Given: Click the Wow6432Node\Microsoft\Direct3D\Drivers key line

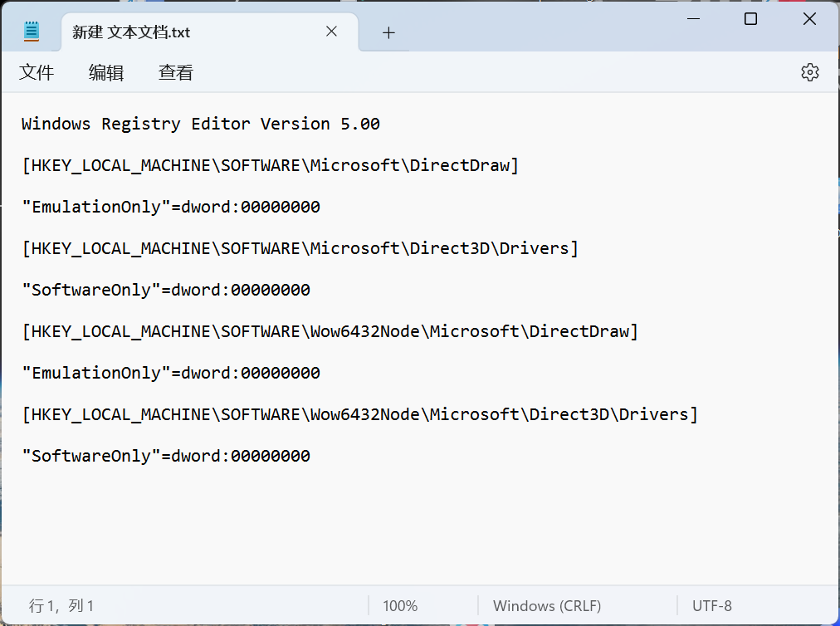Looking at the screenshot, I should coord(360,414).
